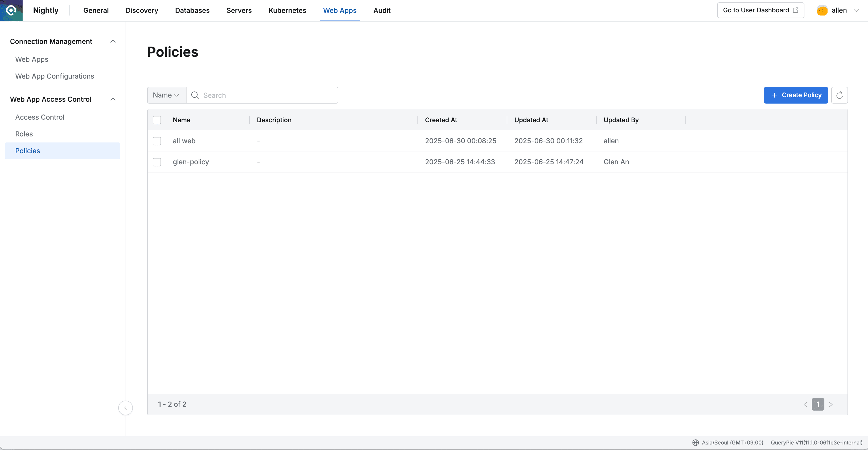Screen dimensions: 868x450
Task: Click the QueryPie logo
Action: click(x=11, y=11)
